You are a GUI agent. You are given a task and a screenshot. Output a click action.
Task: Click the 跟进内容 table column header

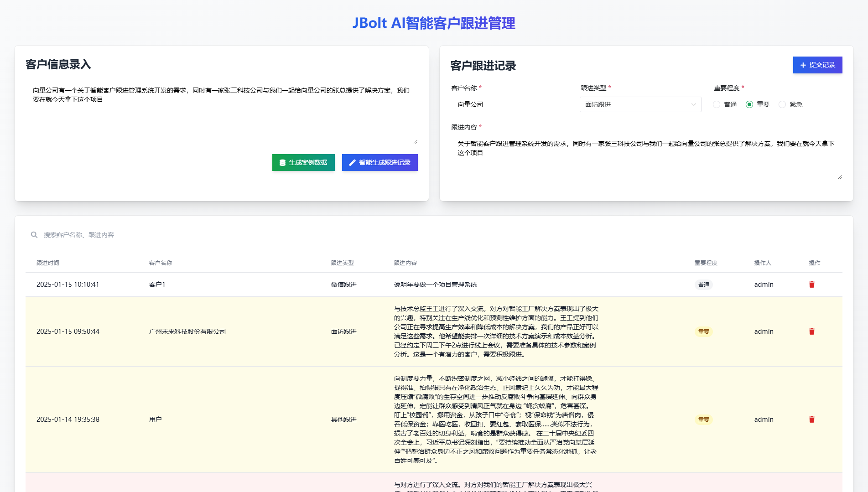[405, 263]
